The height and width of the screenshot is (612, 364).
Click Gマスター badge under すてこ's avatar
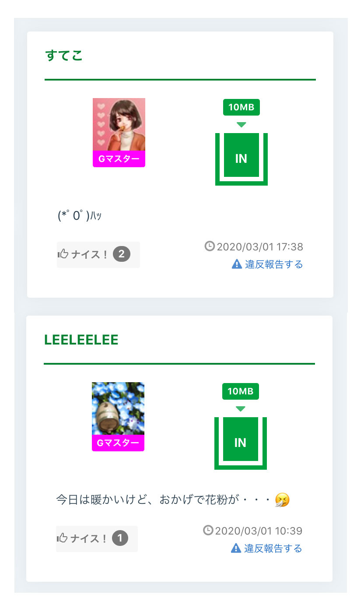pos(119,159)
